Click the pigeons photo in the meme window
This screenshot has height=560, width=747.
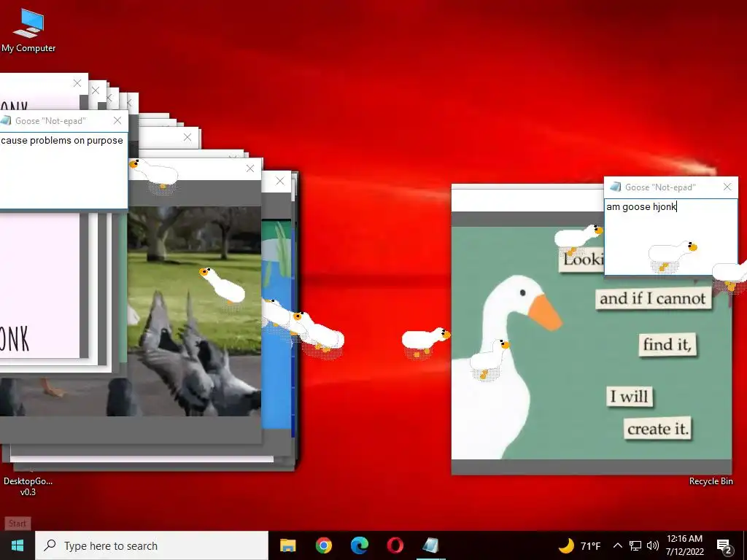click(x=194, y=311)
